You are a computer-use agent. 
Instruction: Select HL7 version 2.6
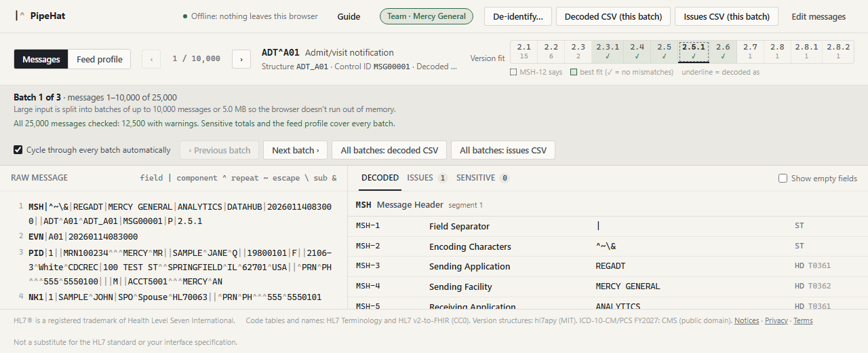[x=723, y=52]
